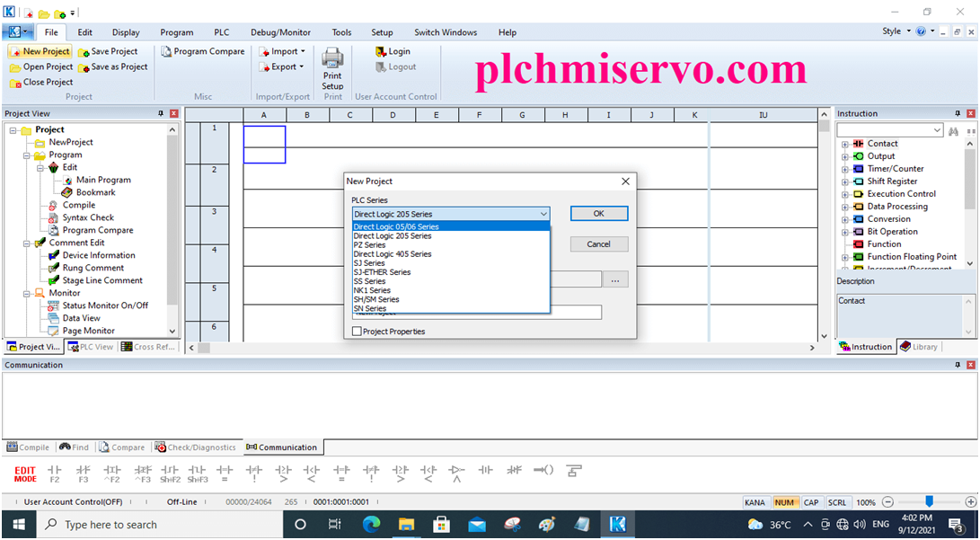Toggle NUM lock indicator in status bar
Screen dimensions: 980x540
784,502
